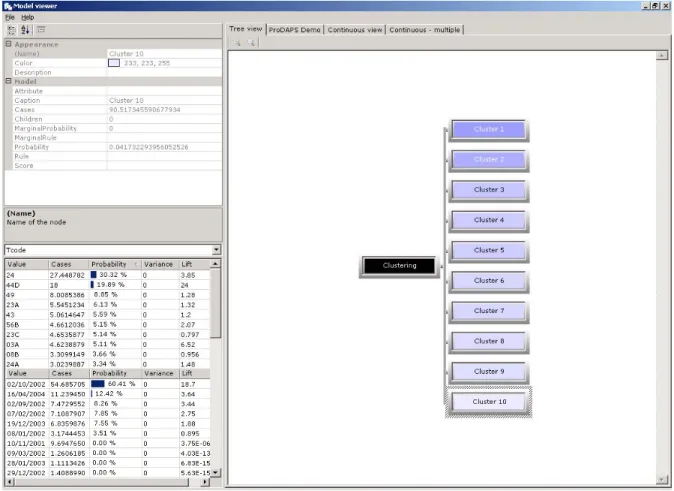
Task: Sort by Probability column in upper table
Action: (115, 264)
